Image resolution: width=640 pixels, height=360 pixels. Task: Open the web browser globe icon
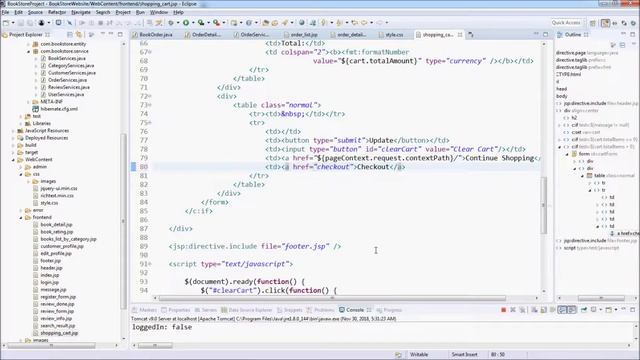coord(302,23)
